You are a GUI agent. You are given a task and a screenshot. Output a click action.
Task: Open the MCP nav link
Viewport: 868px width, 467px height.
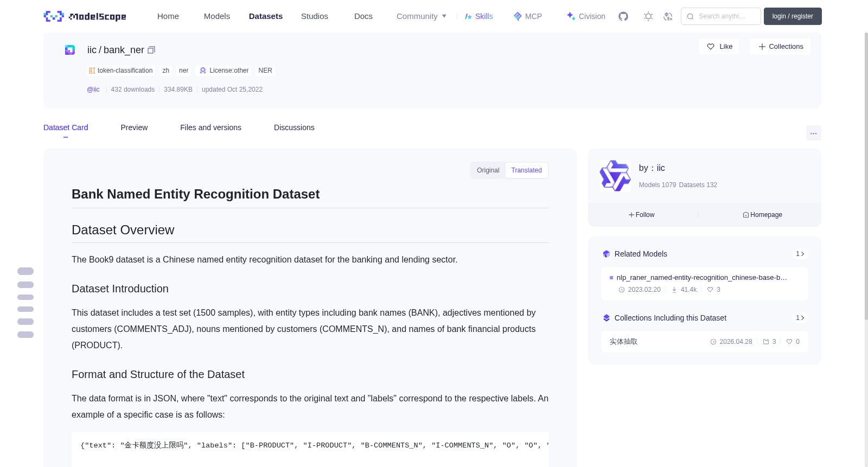point(528,16)
